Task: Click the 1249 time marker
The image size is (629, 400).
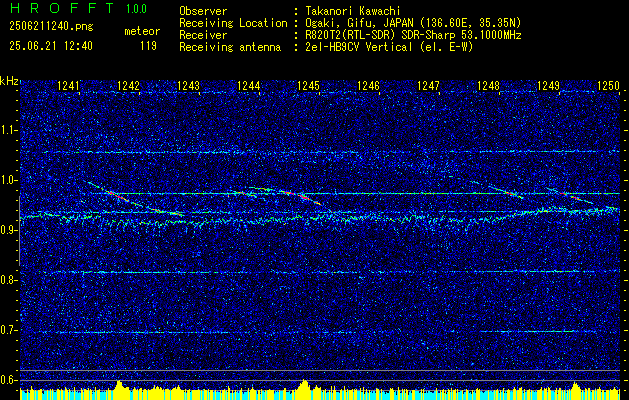Action: click(x=548, y=85)
